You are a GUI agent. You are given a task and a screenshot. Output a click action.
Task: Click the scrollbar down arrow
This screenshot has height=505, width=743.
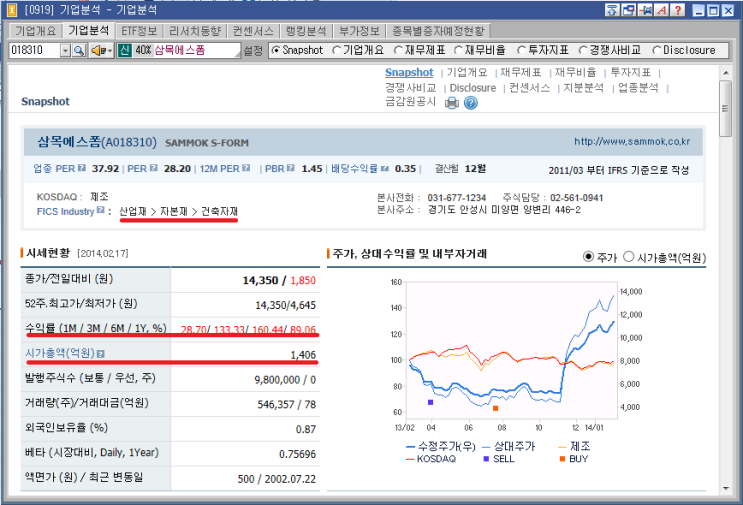[725, 488]
